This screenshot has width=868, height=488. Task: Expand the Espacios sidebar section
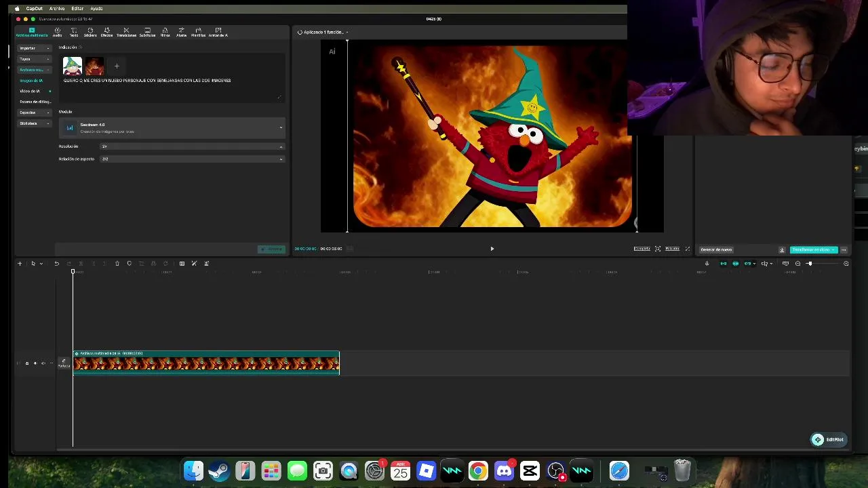point(35,113)
